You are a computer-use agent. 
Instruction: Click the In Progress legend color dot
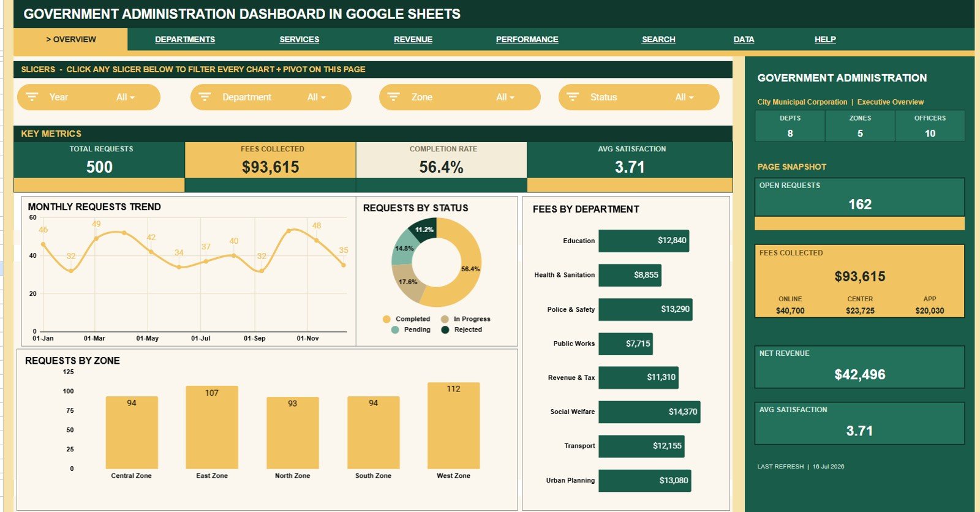[445, 319]
